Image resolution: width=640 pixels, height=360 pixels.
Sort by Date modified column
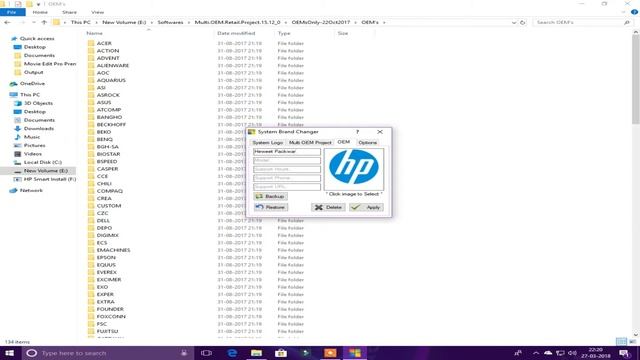pyautogui.click(x=236, y=33)
